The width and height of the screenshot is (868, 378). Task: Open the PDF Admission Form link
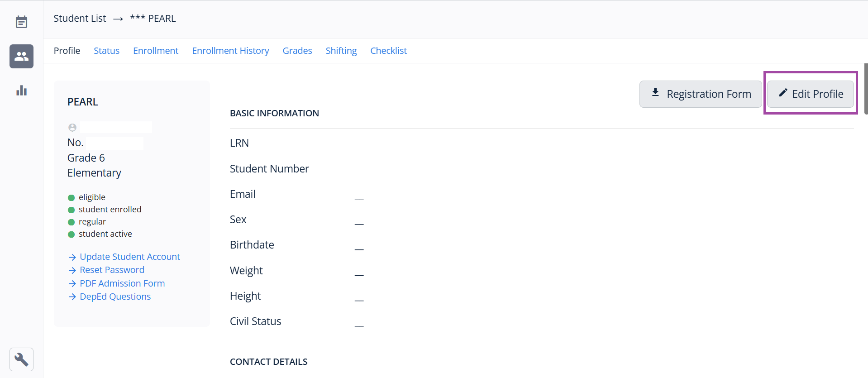pyautogui.click(x=122, y=283)
